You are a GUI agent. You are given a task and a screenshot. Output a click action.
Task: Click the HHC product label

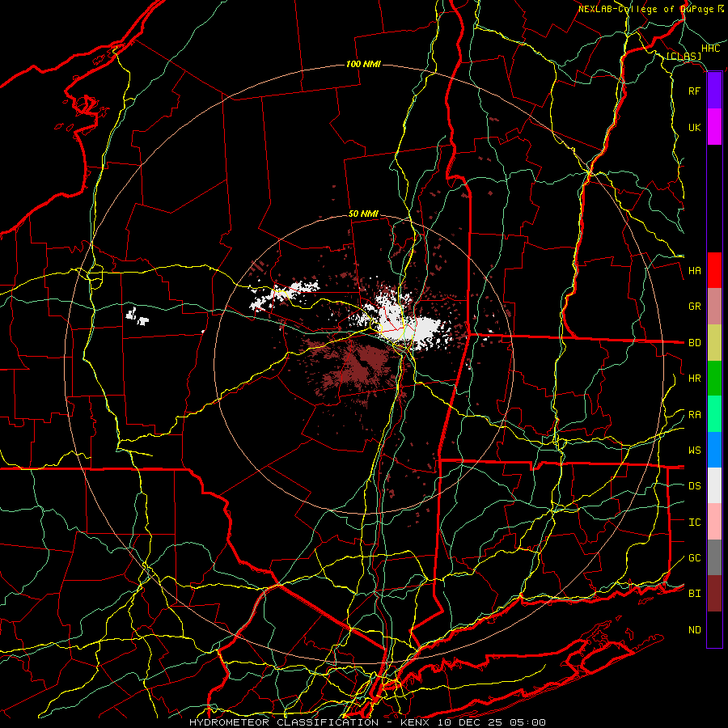pos(710,49)
